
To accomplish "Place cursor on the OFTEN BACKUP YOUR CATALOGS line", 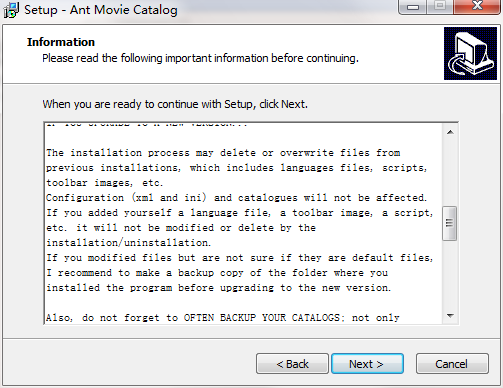I will 223,318.
